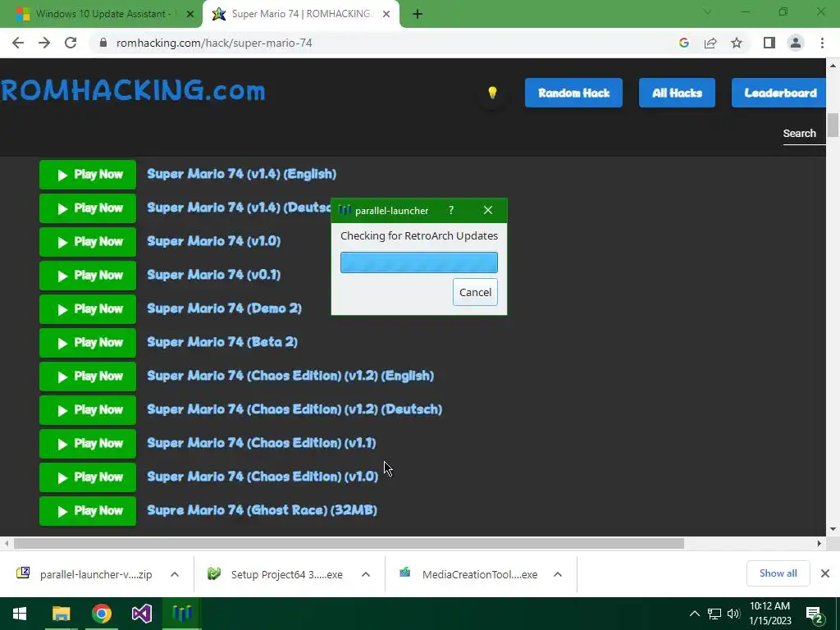Open Super Mario 74 (Demo 2) link
840x630 pixels.
click(x=224, y=308)
